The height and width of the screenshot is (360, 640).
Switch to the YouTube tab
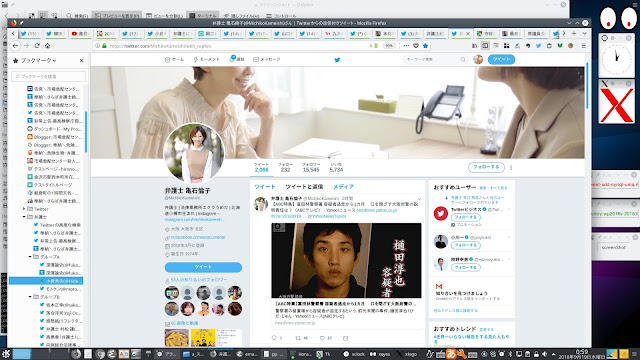click(x=80, y=33)
